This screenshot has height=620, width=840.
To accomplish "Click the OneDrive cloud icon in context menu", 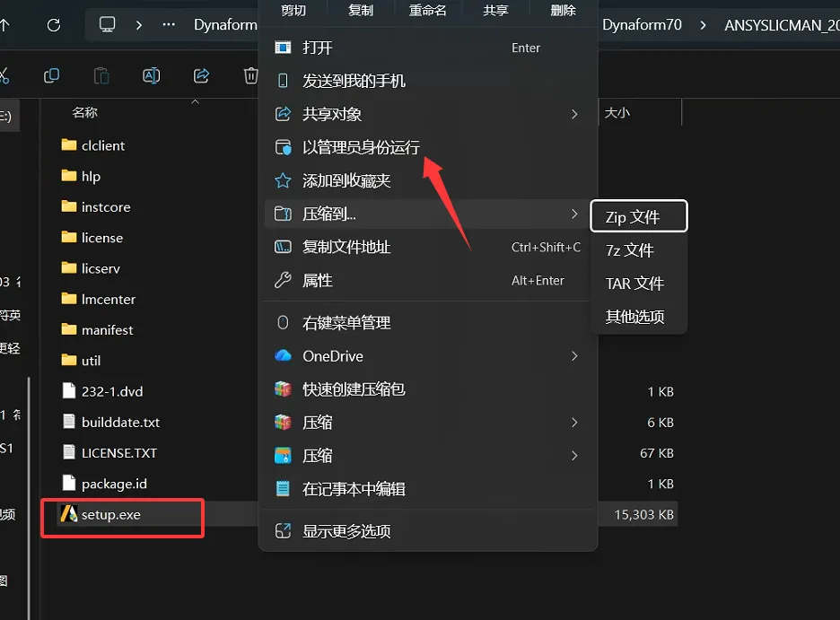I will pyautogui.click(x=283, y=355).
